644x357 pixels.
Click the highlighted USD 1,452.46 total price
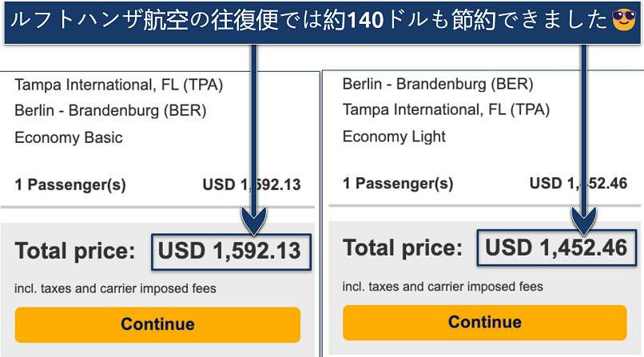pyautogui.click(x=556, y=248)
